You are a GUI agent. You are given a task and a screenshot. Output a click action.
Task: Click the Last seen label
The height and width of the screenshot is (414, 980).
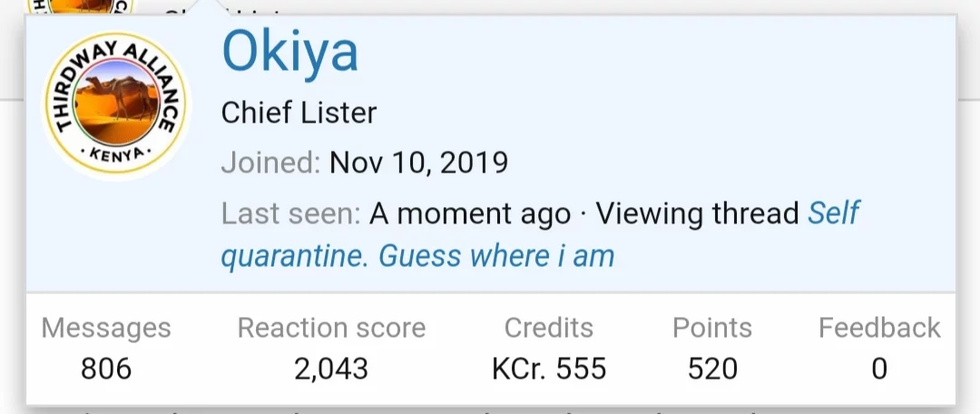click(x=290, y=214)
